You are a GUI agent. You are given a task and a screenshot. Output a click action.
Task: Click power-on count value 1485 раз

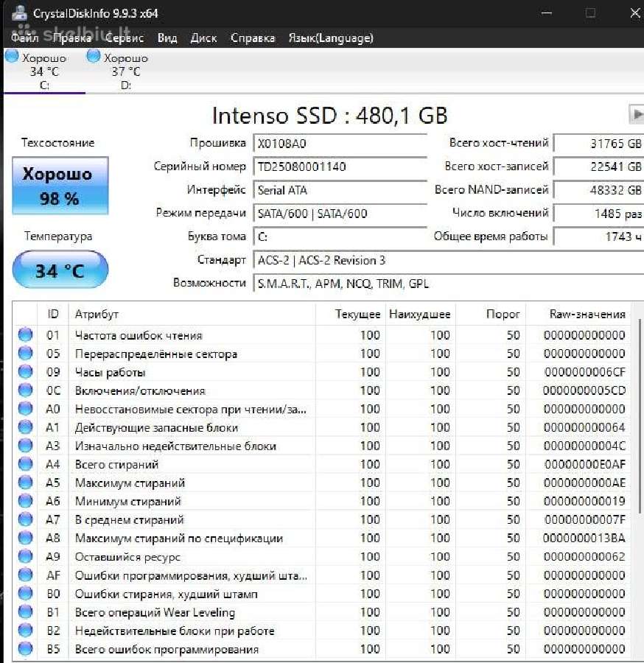599,213
